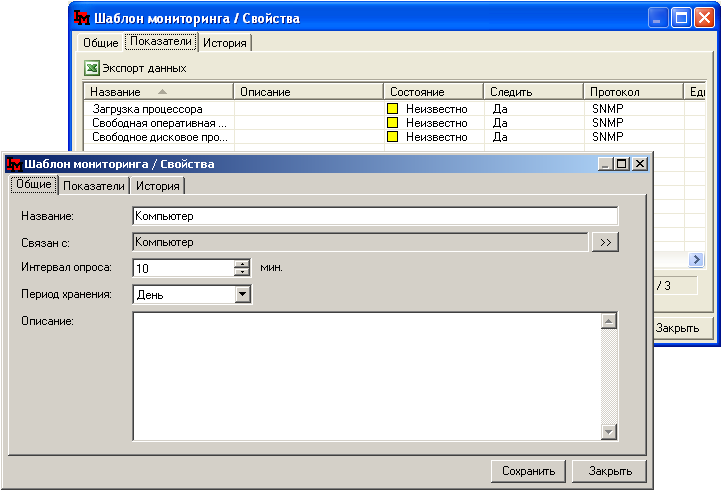Click the Протокол column header

pyautogui.click(x=634, y=92)
